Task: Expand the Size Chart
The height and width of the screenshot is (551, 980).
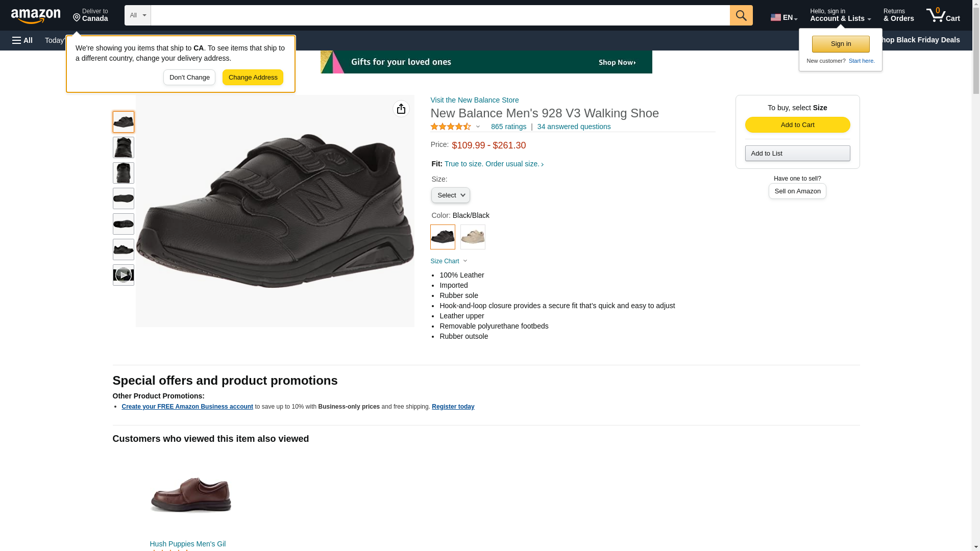Action: [449, 261]
